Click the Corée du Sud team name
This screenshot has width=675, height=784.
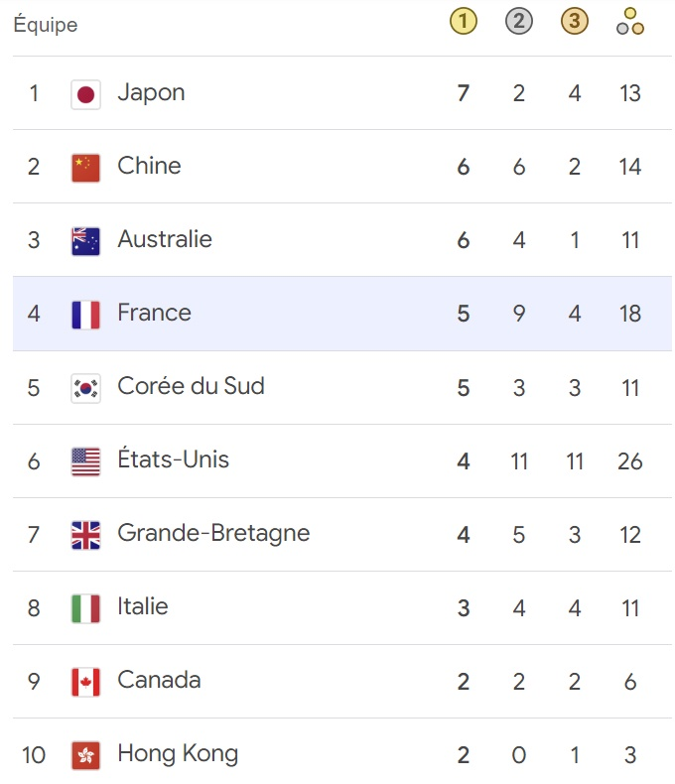(x=191, y=386)
